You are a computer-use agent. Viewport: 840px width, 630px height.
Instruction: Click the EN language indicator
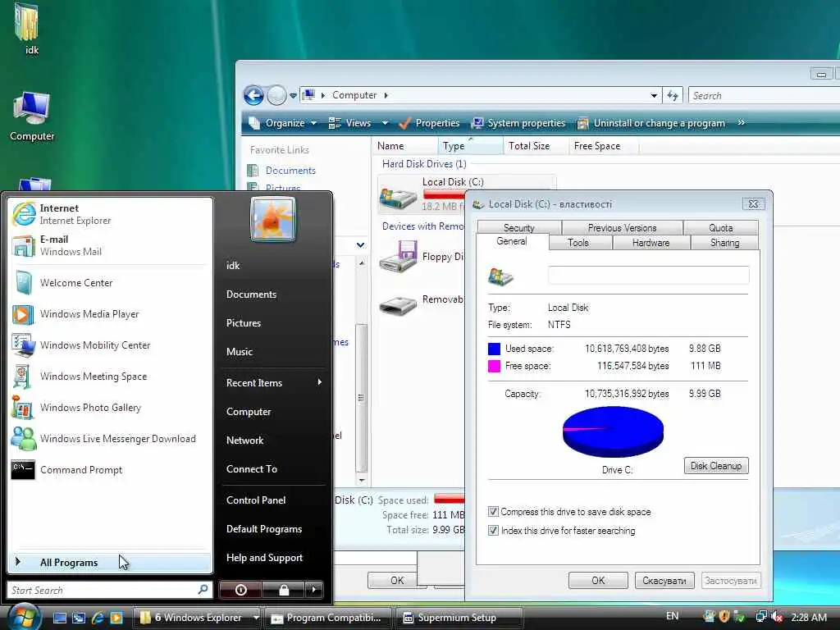click(673, 616)
